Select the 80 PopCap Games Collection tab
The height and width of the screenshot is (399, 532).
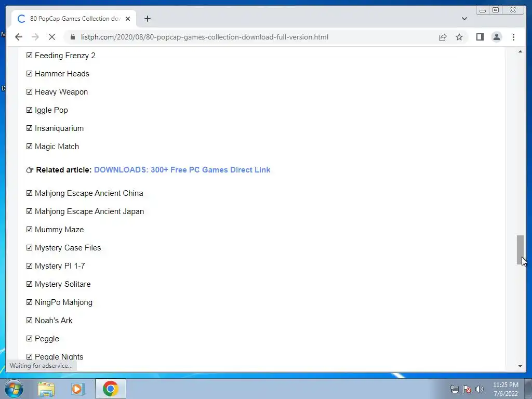tap(74, 19)
